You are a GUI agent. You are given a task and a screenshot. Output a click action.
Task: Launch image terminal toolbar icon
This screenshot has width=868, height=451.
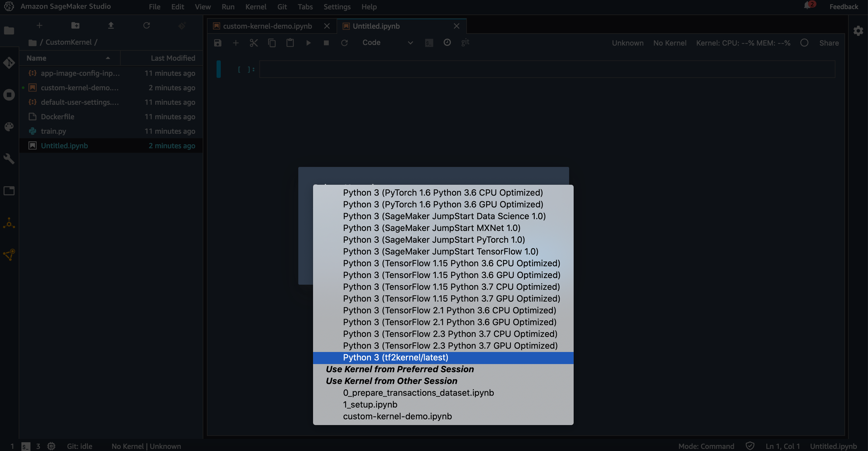tap(429, 43)
